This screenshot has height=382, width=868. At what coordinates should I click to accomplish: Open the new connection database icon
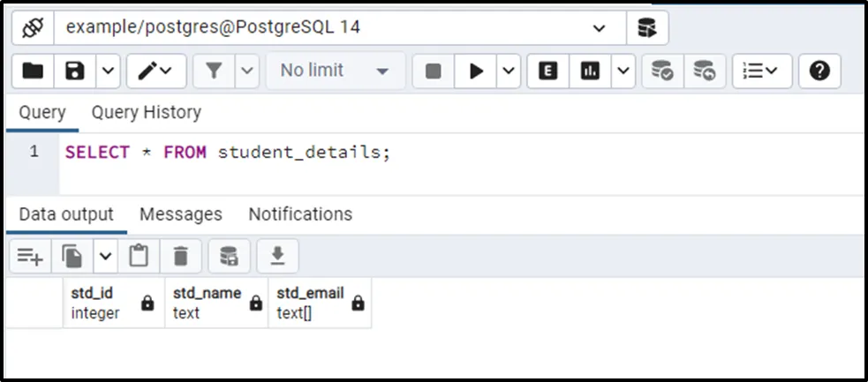click(x=647, y=27)
